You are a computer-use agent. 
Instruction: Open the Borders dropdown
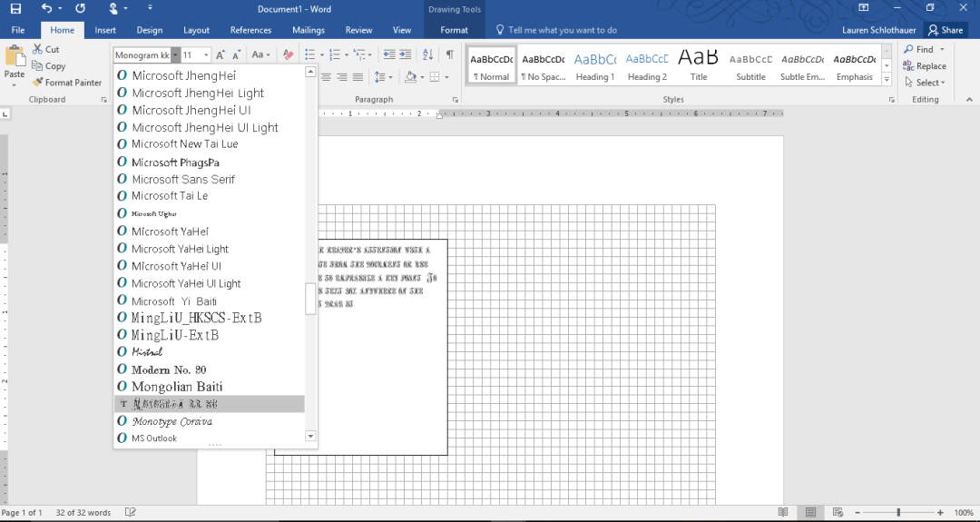446,77
